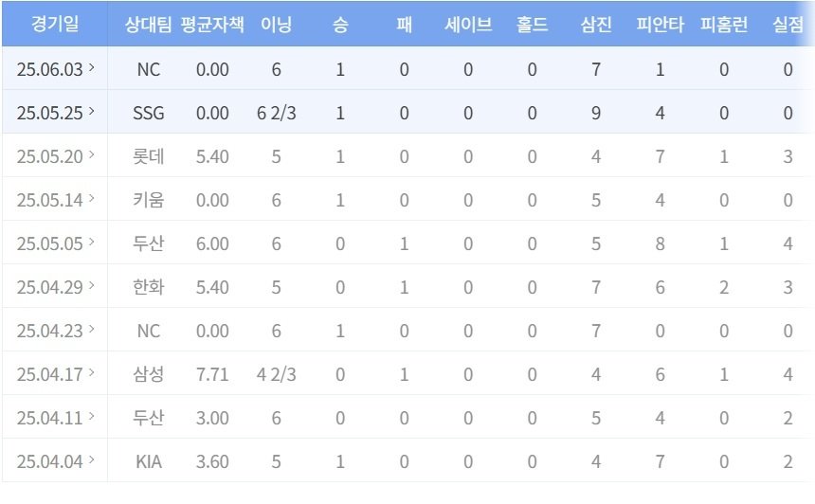
Task: Select the 평균자책 column header
Action: [212, 25]
